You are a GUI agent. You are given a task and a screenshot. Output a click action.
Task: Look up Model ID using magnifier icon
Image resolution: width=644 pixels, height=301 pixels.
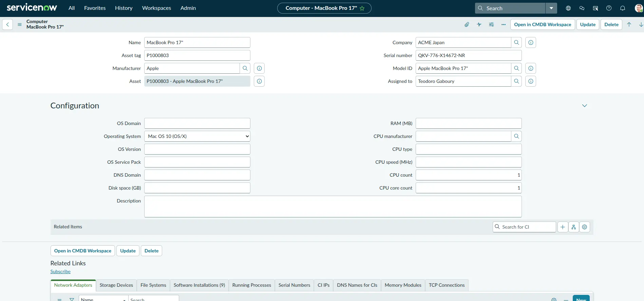pyautogui.click(x=516, y=68)
